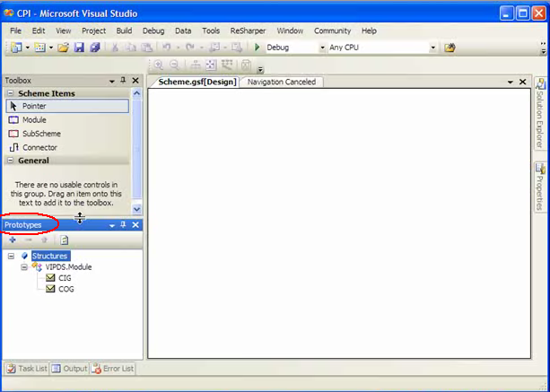The image size is (550, 392).
Task: Open the Debug configuration dropdown
Action: tap(321, 48)
